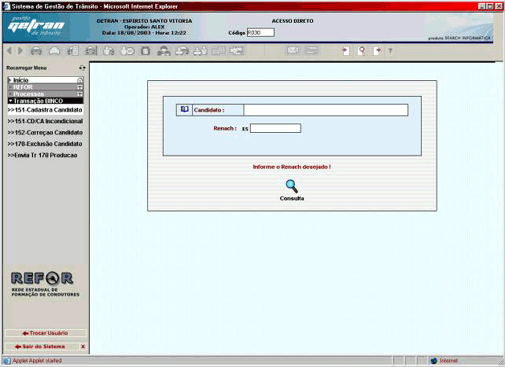Click the Trocar Usuário button

coord(45,333)
